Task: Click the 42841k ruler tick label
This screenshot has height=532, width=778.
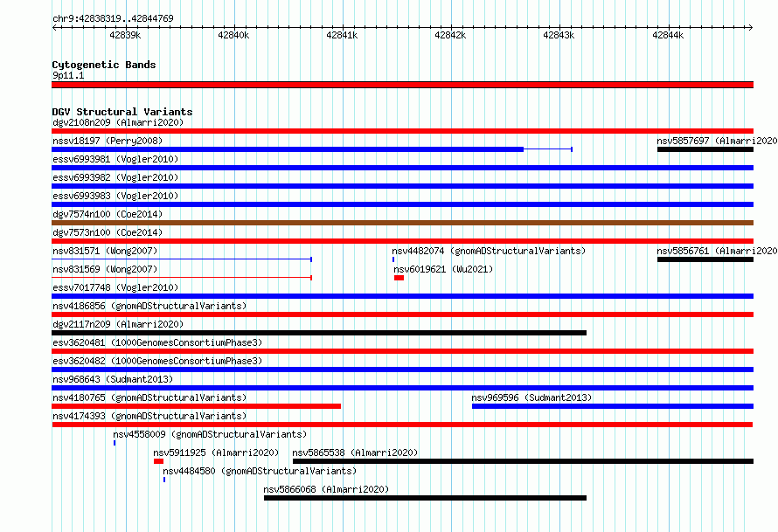Action: click(x=342, y=35)
